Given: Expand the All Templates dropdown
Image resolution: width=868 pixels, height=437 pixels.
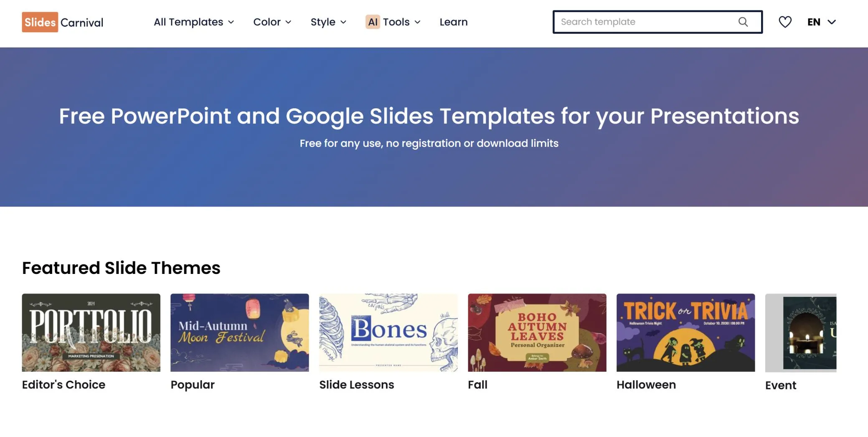Looking at the screenshot, I should pyautogui.click(x=193, y=22).
